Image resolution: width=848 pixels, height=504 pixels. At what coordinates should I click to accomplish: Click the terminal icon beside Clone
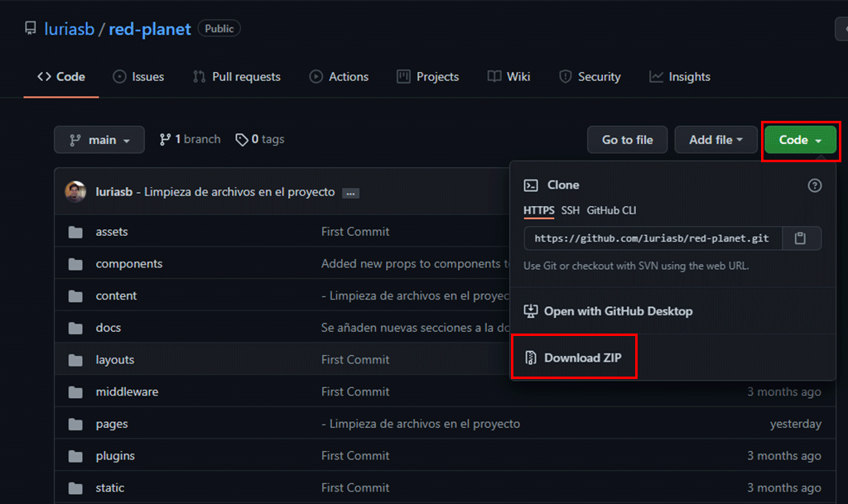[x=531, y=185]
